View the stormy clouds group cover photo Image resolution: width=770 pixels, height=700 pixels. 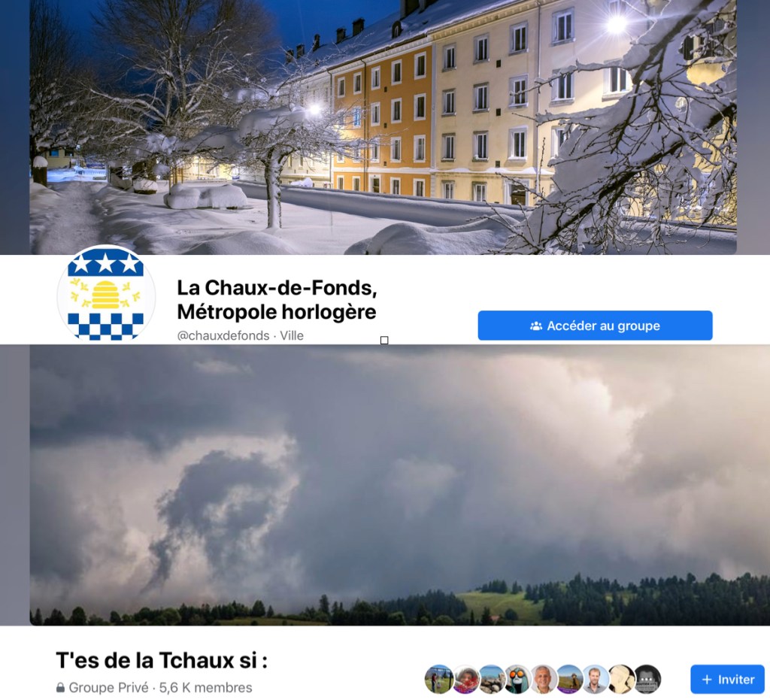point(400,485)
